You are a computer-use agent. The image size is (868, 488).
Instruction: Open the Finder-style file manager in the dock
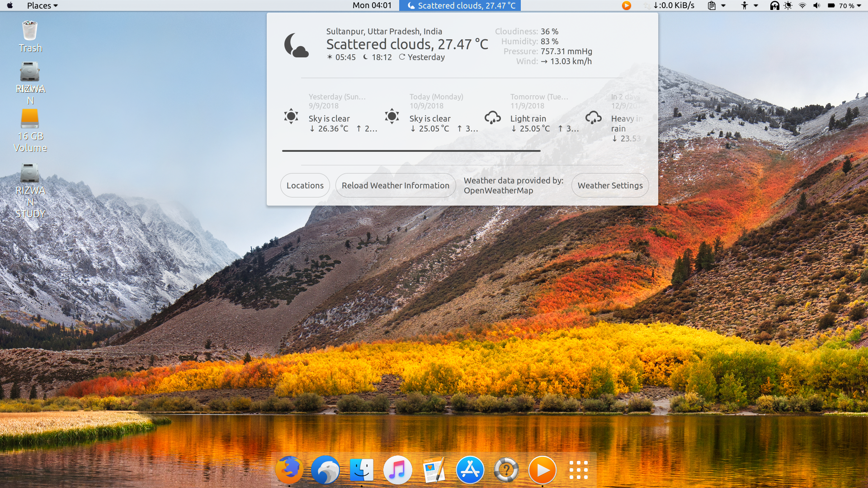click(362, 470)
